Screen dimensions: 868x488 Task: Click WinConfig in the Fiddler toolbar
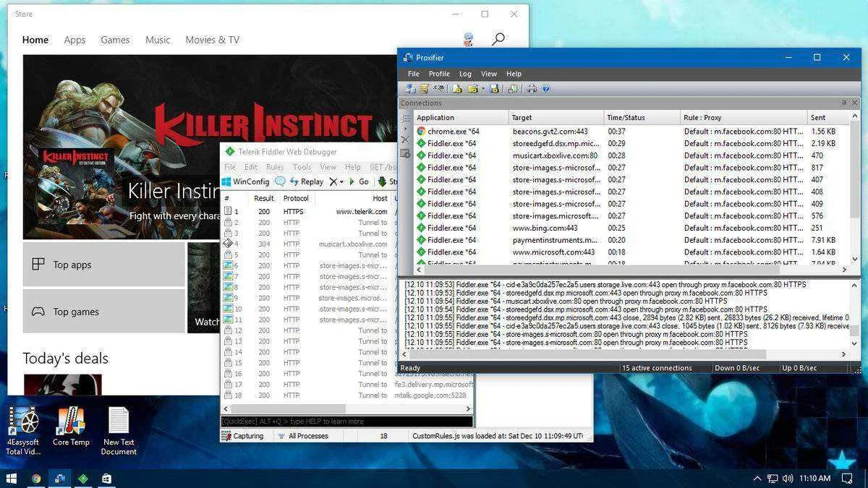pyautogui.click(x=245, y=181)
